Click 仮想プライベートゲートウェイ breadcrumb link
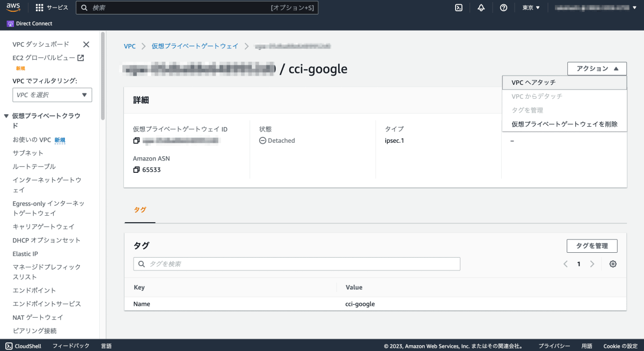The width and height of the screenshot is (644, 351). click(195, 46)
